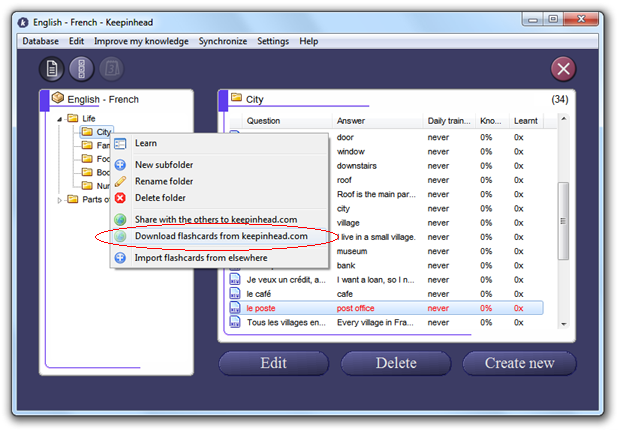
Task: Select Share with the others to keepinhead.com
Action: pos(216,219)
